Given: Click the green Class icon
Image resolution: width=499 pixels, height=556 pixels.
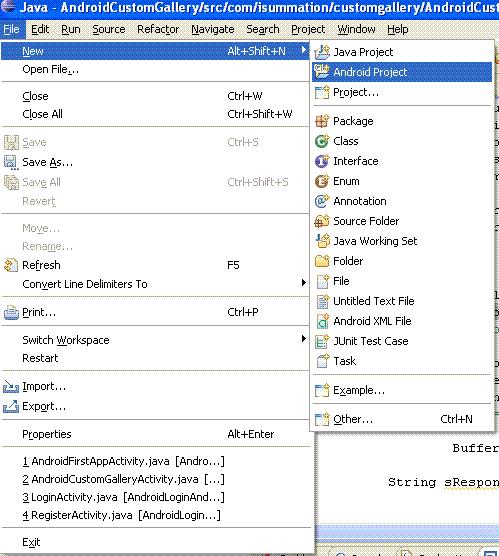Looking at the screenshot, I should tap(322, 141).
